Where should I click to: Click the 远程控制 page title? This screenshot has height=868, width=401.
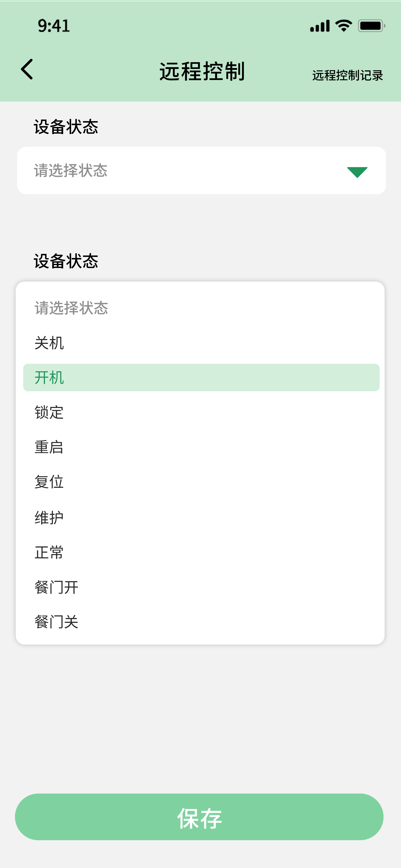(x=202, y=71)
